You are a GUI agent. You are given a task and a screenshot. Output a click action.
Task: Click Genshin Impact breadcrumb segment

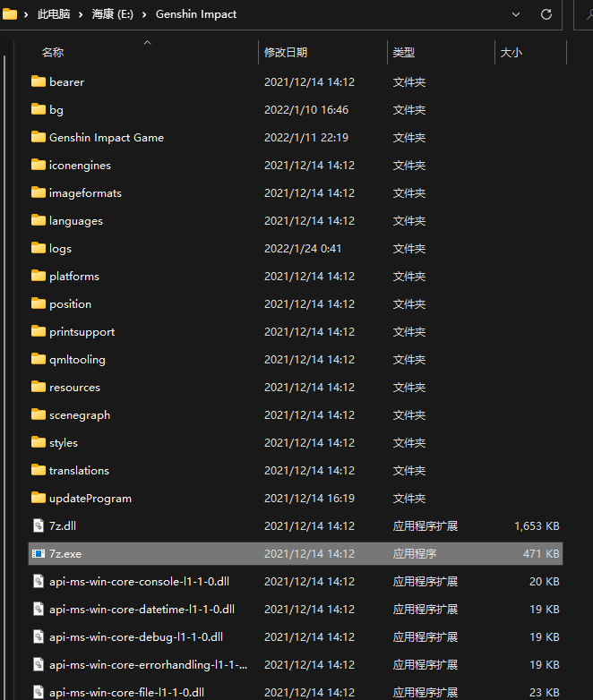coord(196,14)
